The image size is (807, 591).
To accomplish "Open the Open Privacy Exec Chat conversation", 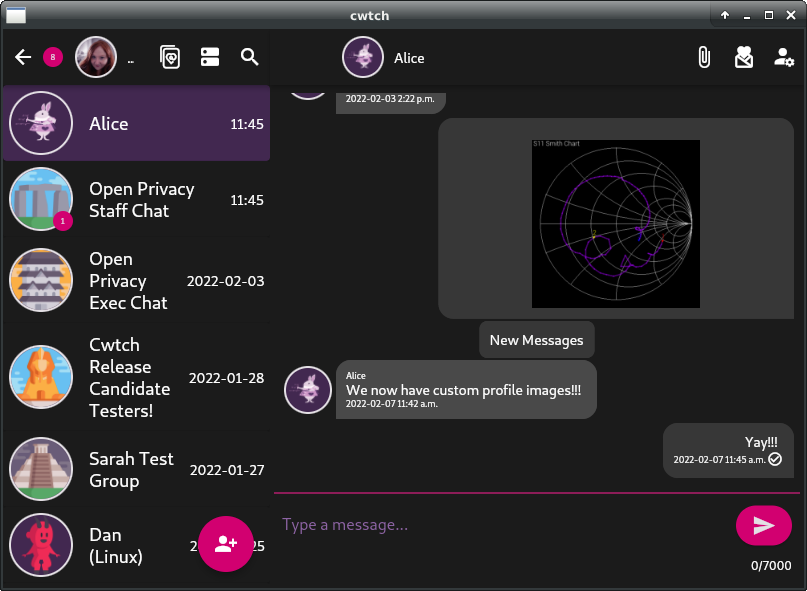I will [136, 281].
